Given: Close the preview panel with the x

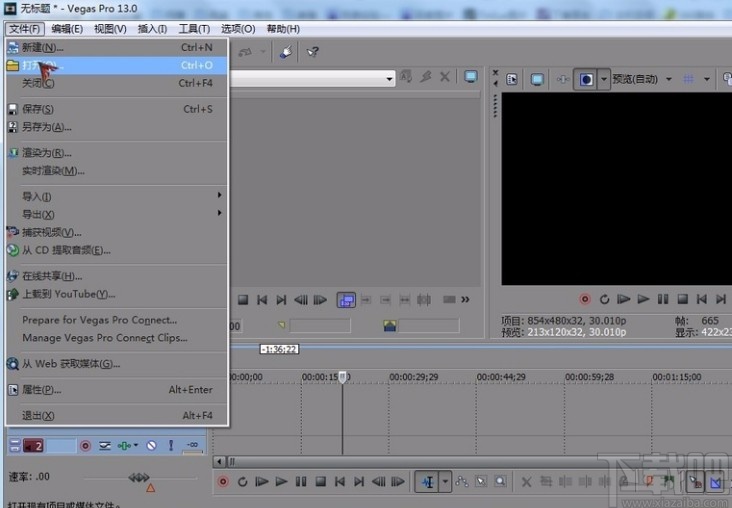Looking at the screenshot, I should [x=495, y=72].
